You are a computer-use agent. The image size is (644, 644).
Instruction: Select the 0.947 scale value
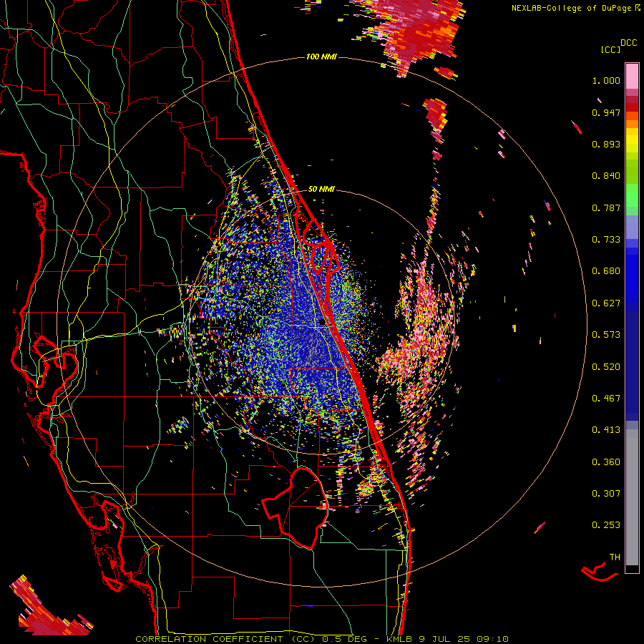tap(606, 112)
